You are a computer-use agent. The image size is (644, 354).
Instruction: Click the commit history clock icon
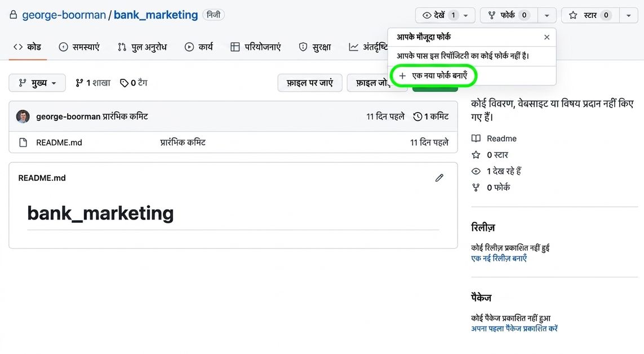click(418, 116)
